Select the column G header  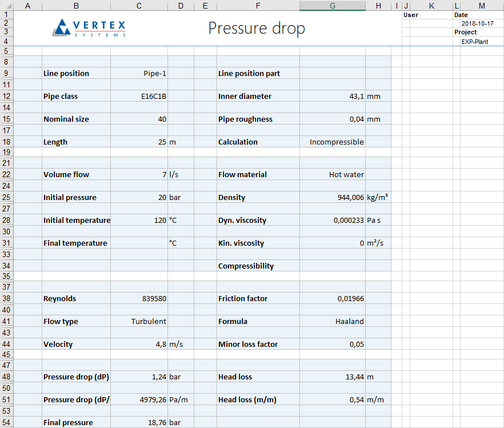(333, 5)
